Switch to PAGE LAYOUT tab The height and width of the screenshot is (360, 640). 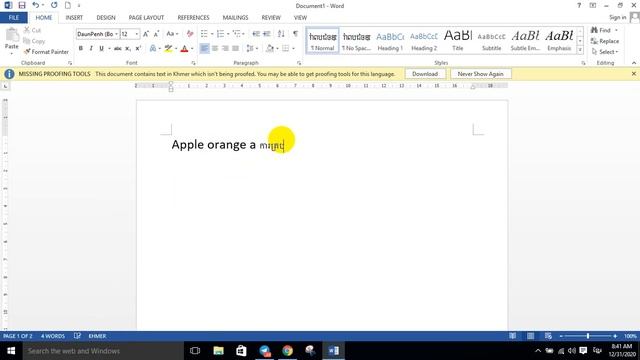point(146,18)
